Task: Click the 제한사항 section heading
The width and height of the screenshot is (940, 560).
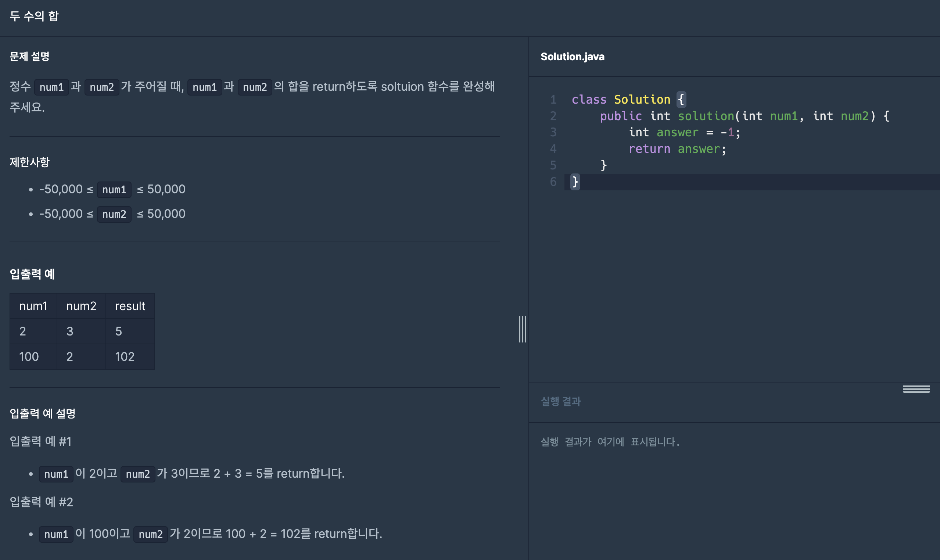Action: pos(29,162)
